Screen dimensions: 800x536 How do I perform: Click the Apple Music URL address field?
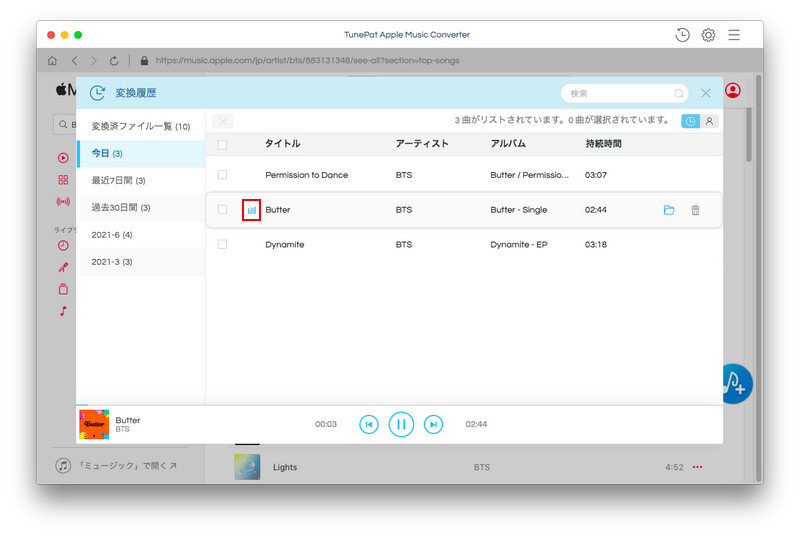[307, 60]
